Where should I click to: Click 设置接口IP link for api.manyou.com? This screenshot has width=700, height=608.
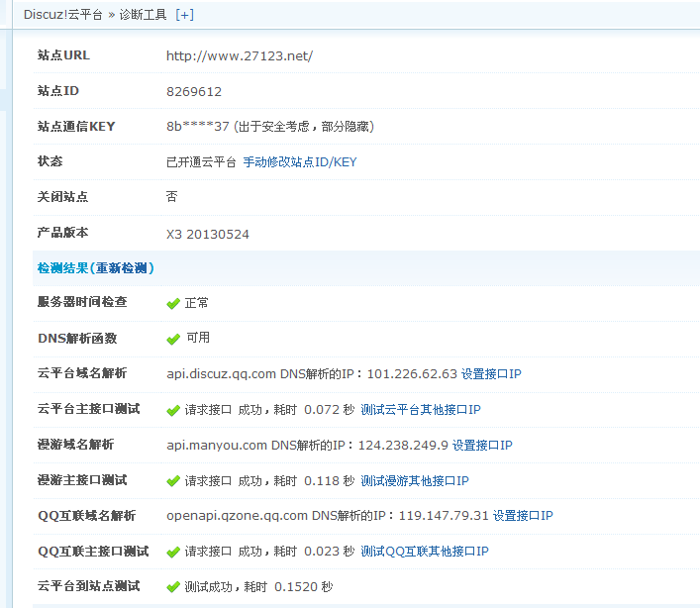click(x=482, y=445)
